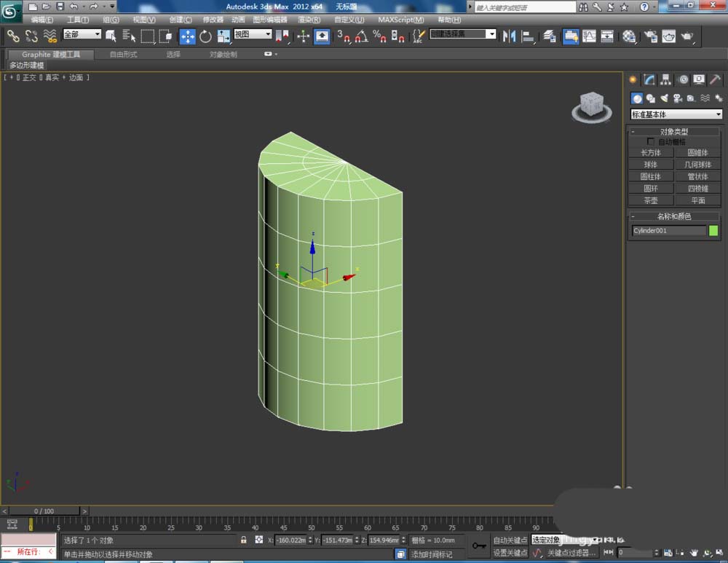728x563 pixels.
Task: Toggle the 自动栅格 checkbox
Action: pyautogui.click(x=651, y=141)
